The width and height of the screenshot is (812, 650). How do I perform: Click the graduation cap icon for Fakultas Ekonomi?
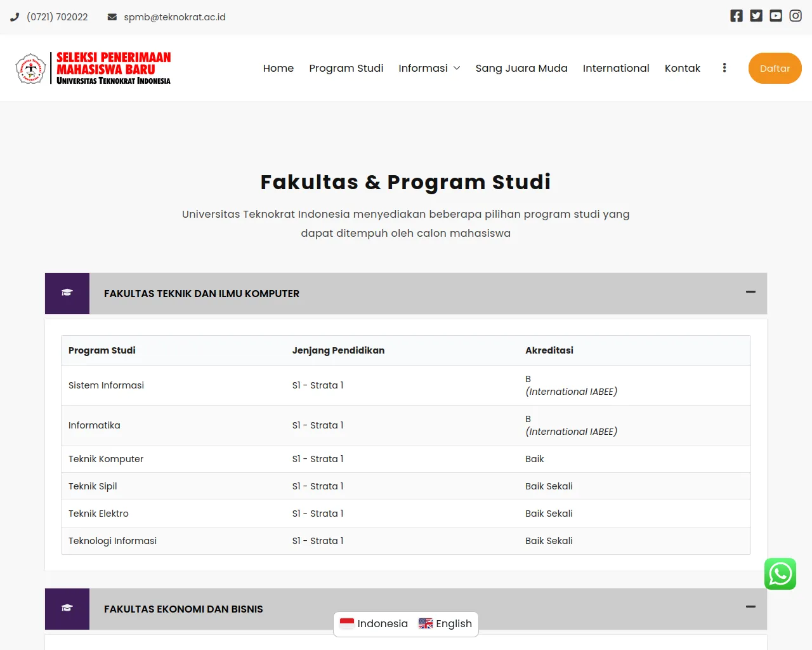click(67, 608)
